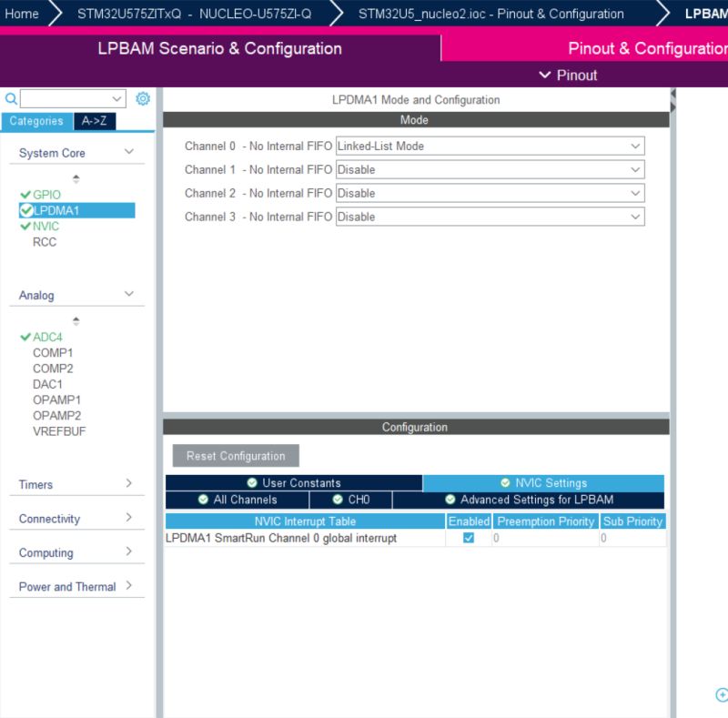Switch to Pinout & Configuration tab

pyautogui.click(x=584, y=48)
